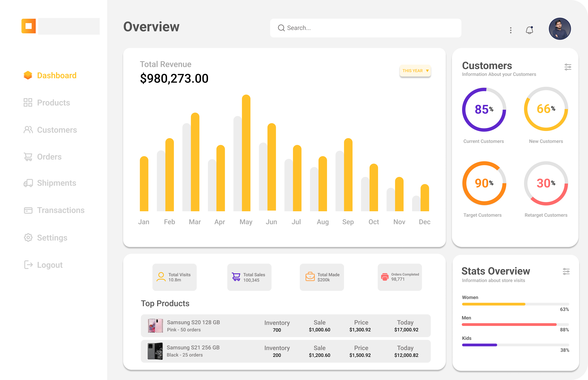Click the orange square app logo
The height and width of the screenshot is (380, 588).
(x=29, y=26)
